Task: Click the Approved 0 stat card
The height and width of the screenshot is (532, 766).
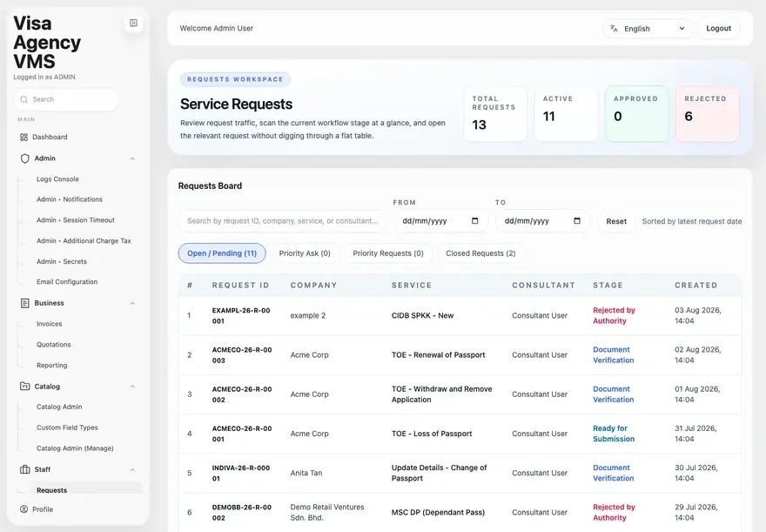Action: 637,114
